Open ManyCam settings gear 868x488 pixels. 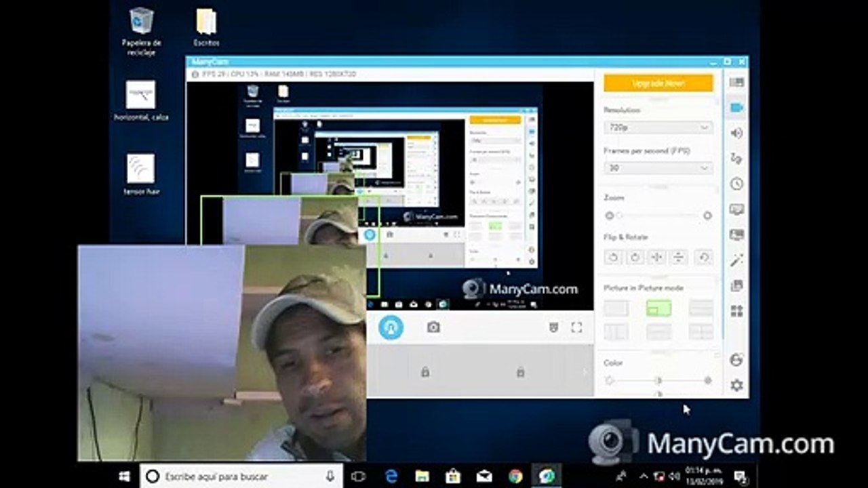point(736,385)
